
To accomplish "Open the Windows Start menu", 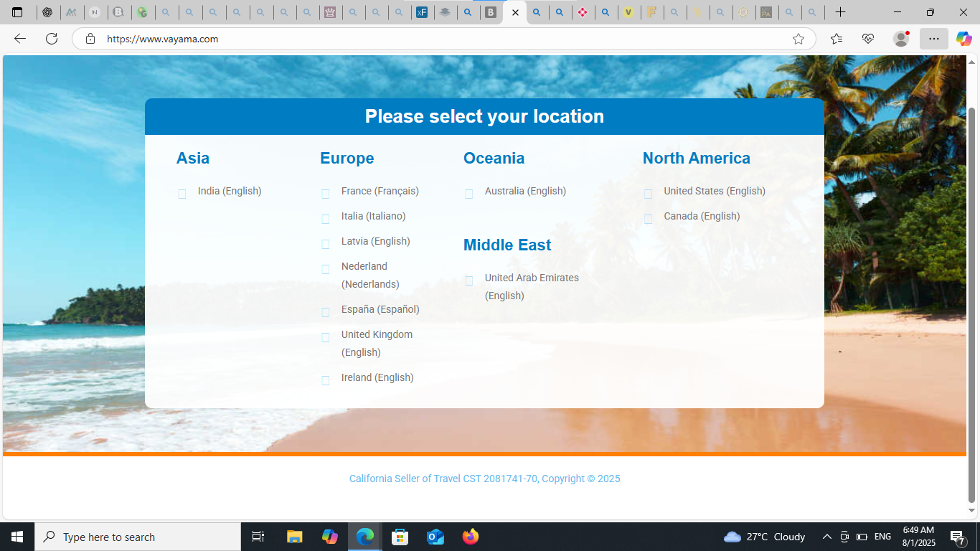I will (x=17, y=537).
